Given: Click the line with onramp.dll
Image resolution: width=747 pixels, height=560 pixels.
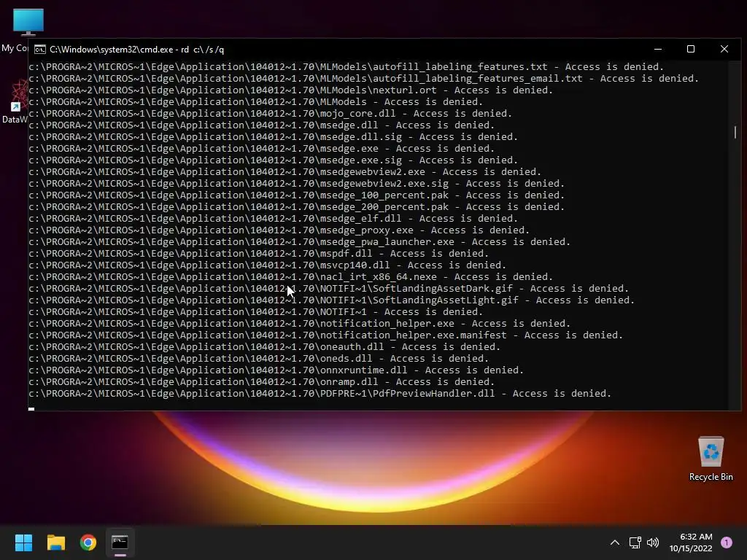Looking at the screenshot, I should (x=262, y=382).
